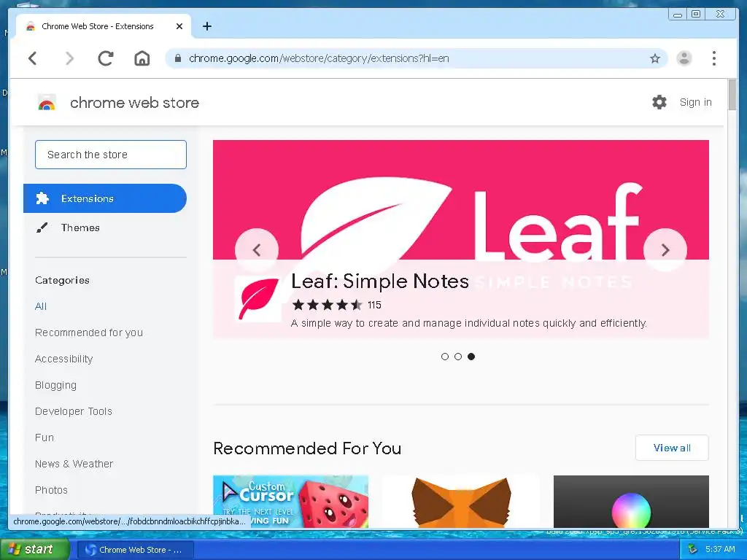
Task: Open the Leaf: Simple Notes title
Action: [x=379, y=281]
